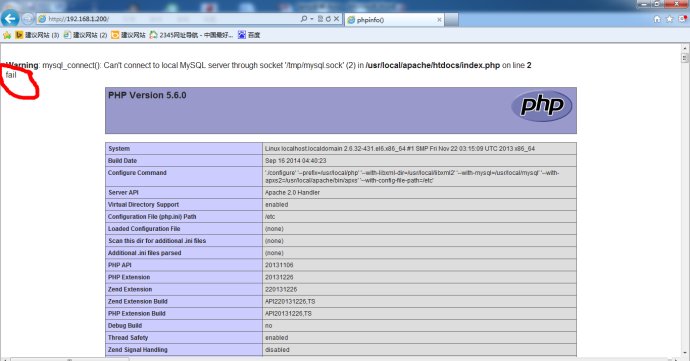Click the vertical scrollbar thumb
The image size is (690, 361).
click(685, 58)
